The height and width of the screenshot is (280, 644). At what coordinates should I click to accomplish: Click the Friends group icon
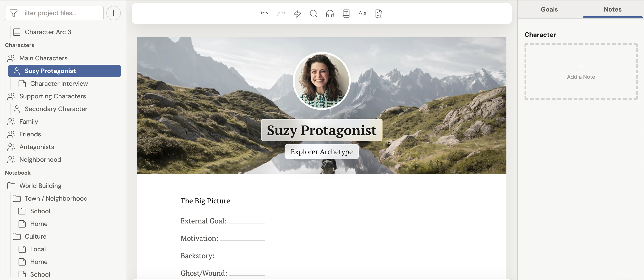click(11, 134)
